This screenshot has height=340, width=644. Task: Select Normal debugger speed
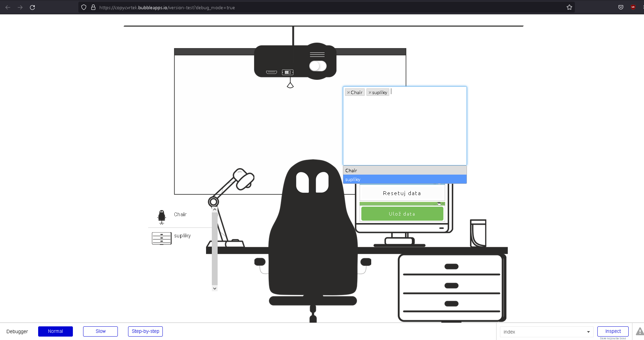point(56,331)
